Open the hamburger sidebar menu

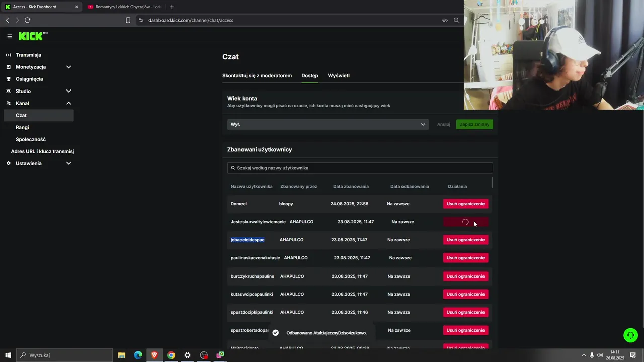click(10, 36)
